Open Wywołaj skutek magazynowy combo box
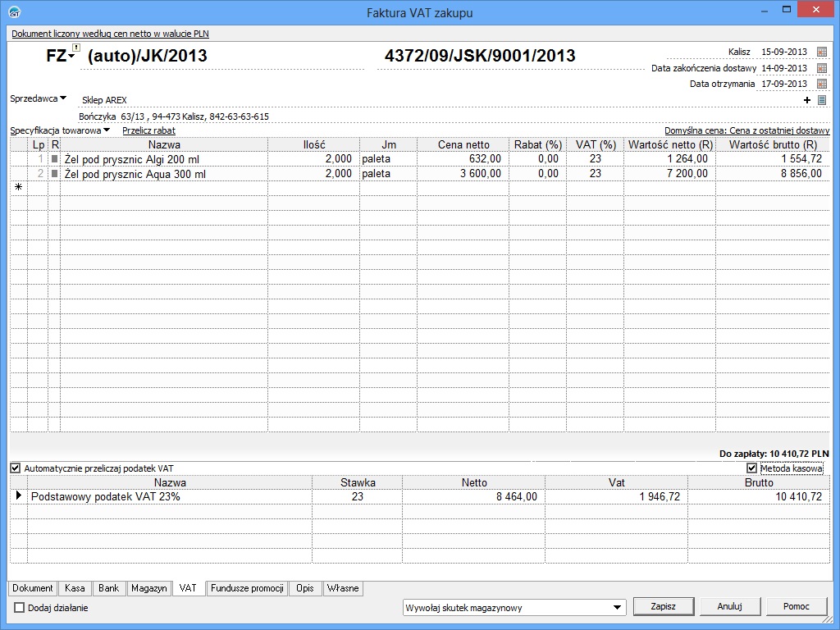 click(618, 608)
